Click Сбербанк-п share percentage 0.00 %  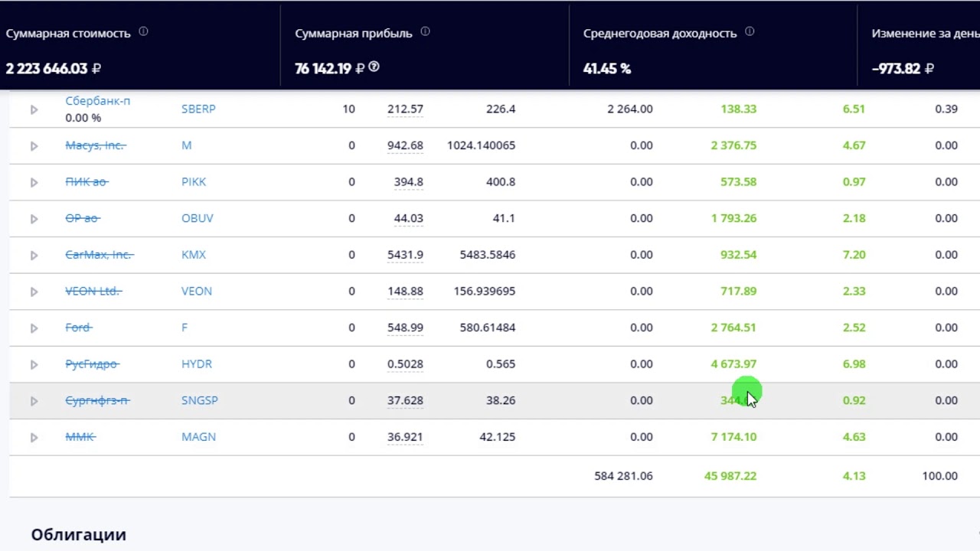click(83, 118)
